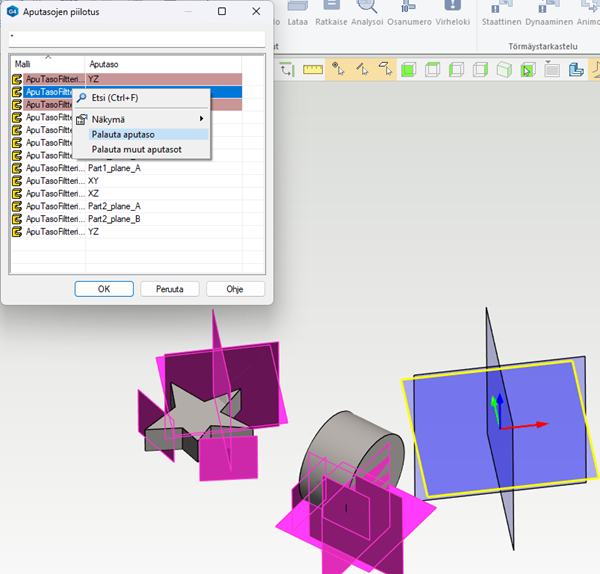Image resolution: width=600 pixels, height=574 pixels.
Task: Select the yellow ruler measure tool
Action: pyautogui.click(x=313, y=69)
